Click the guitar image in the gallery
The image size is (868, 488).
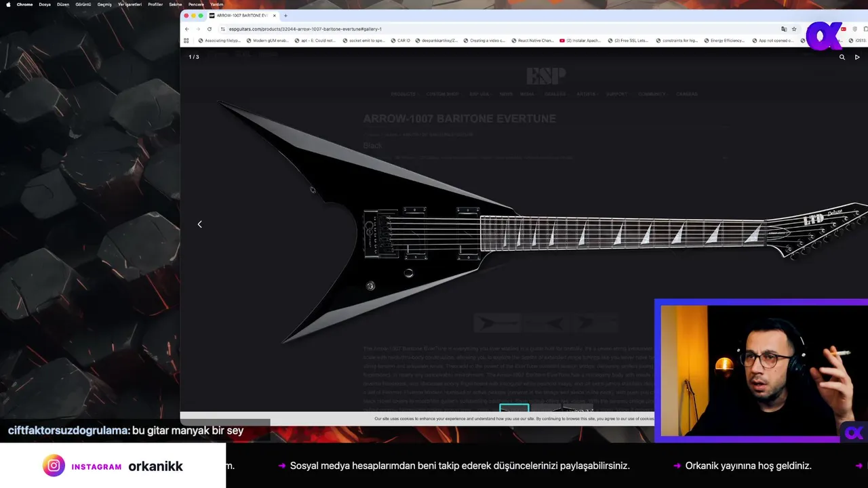point(542,224)
